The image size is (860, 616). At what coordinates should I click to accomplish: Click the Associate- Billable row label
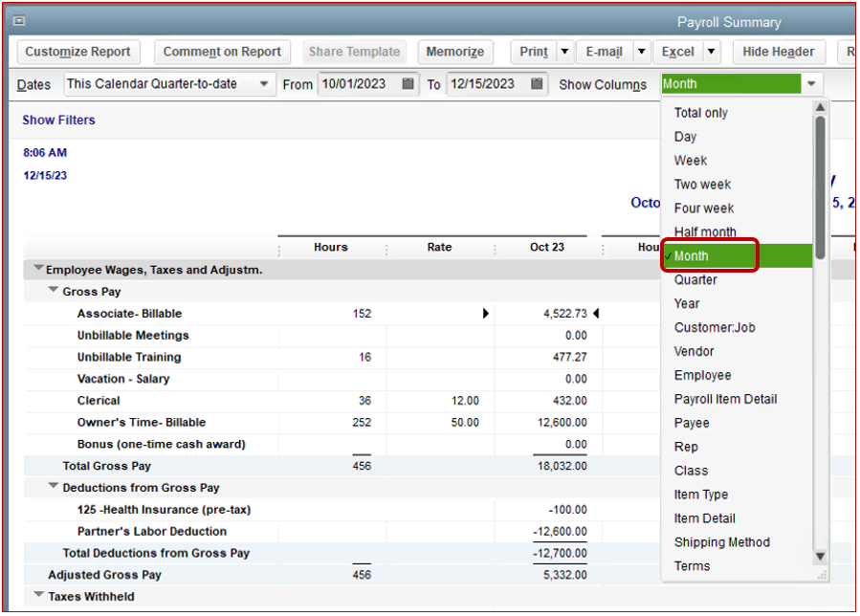click(x=129, y=313)
